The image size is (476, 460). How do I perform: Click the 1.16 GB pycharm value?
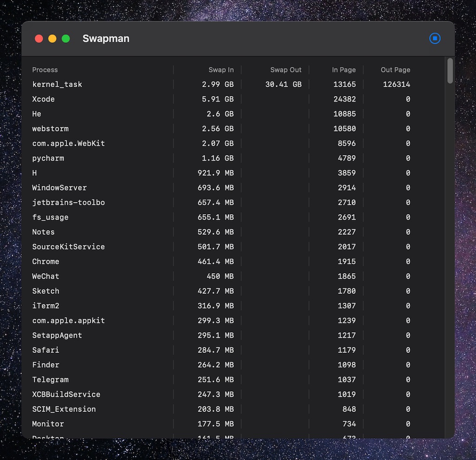[218, 158]
